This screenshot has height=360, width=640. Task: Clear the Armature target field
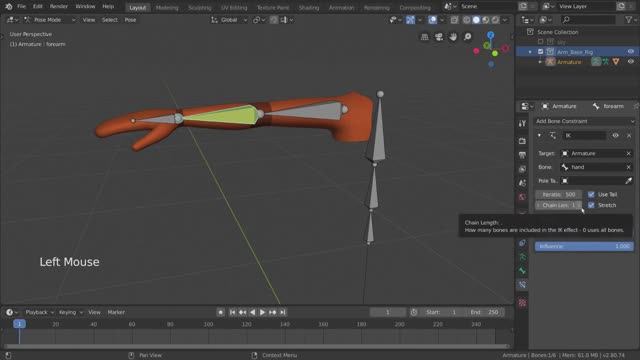pyautogui.click(x=629, y=153)
